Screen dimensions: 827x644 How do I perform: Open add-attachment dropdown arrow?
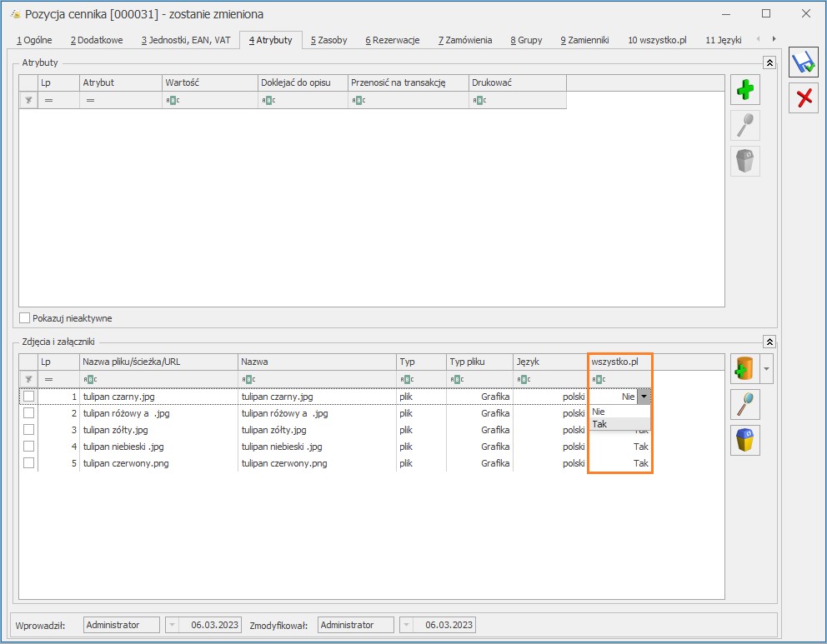[766, 368]
